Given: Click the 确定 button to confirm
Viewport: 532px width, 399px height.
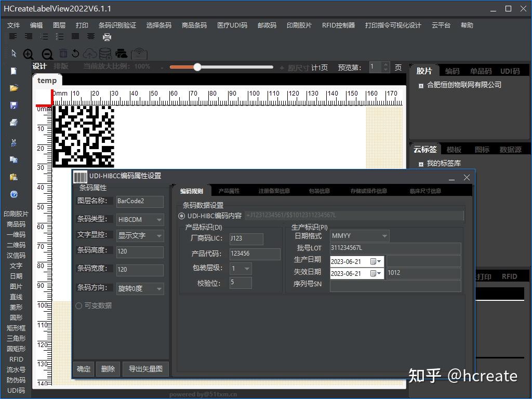Looking at the screenshot, I should (x=84, y=369).
